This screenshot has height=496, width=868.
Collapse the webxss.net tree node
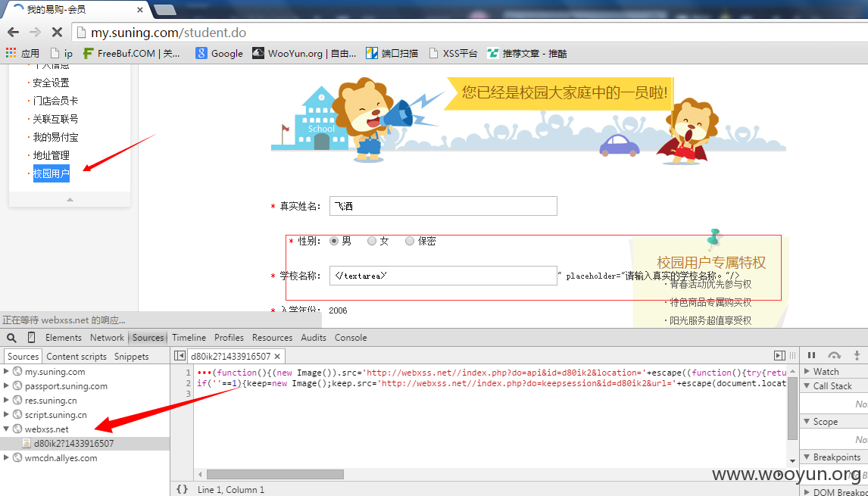coord(6,429)
